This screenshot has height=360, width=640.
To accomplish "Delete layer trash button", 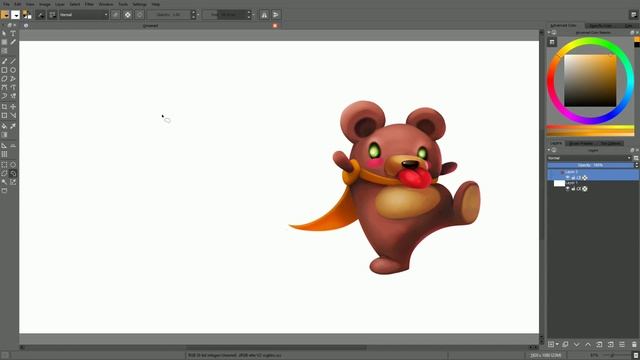I will [634, 344].
